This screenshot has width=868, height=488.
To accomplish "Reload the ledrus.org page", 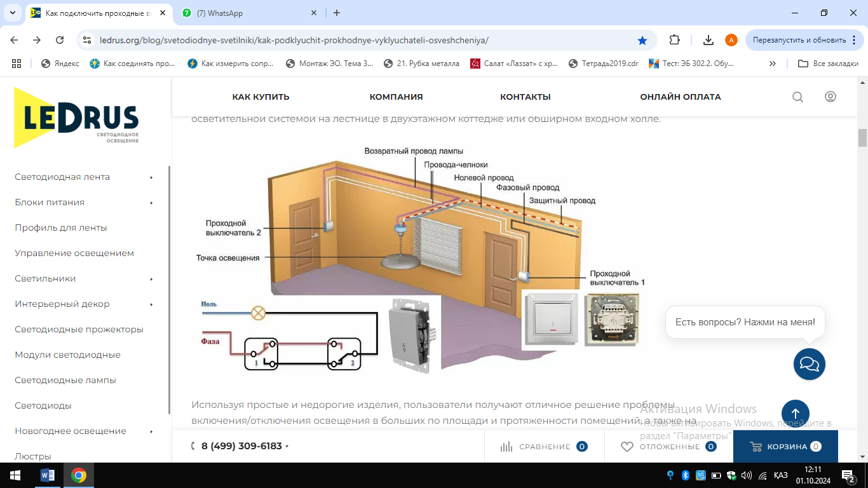I will click(x=60, y=40).
